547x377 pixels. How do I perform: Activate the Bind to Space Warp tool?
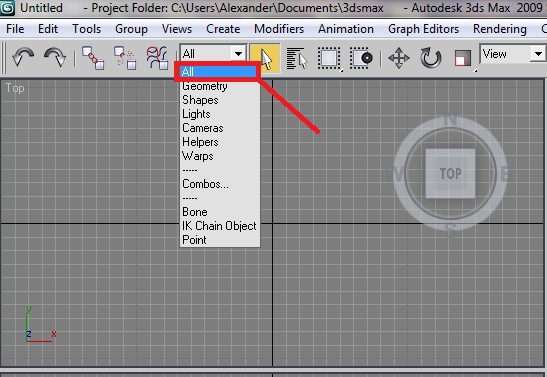[x=157, y=58]
